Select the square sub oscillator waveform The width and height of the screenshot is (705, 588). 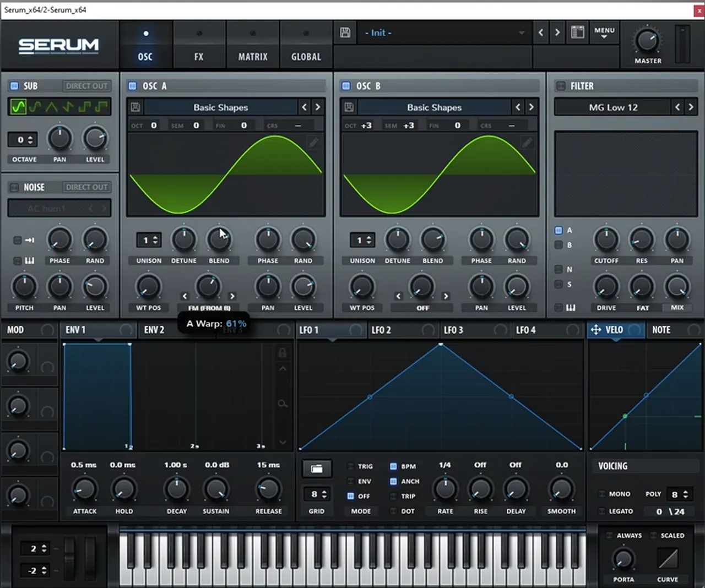pos(84,106)
